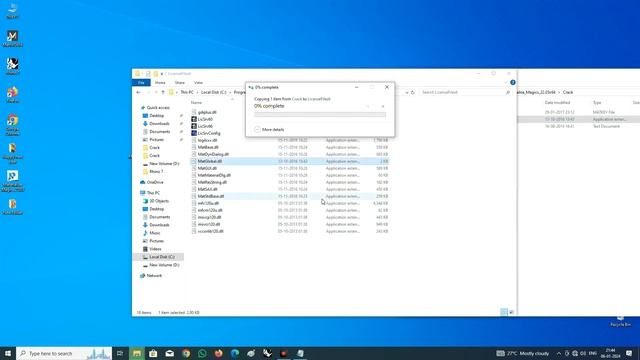Screen dimensions: 640x360
Task: Open the File tab in Explorer
Action: [141, 82]
